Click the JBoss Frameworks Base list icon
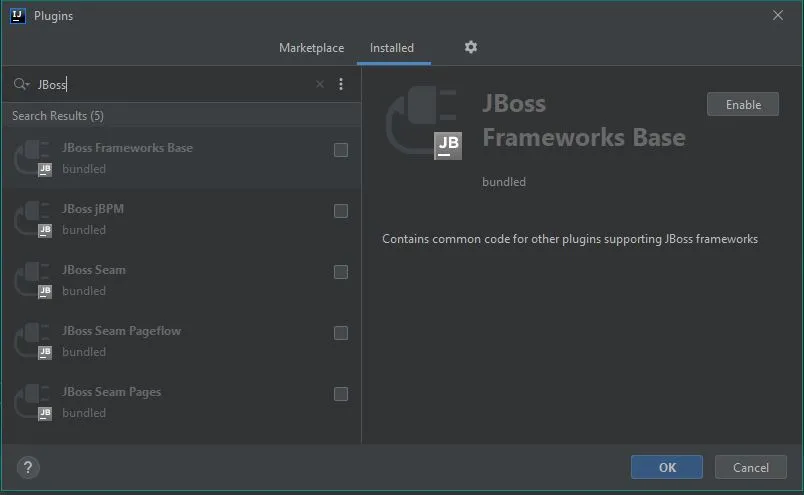The width and height of the screenshot is (804, 495). (x=33, y=159)
